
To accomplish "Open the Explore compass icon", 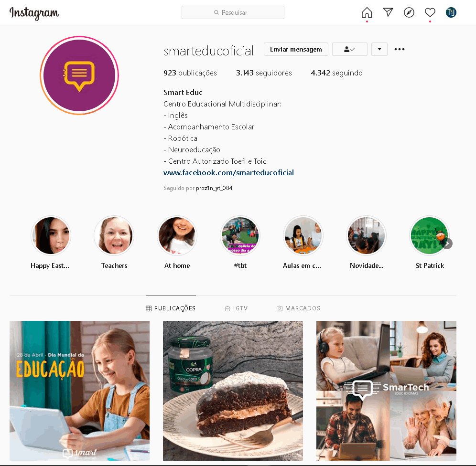I will (409, 12).
